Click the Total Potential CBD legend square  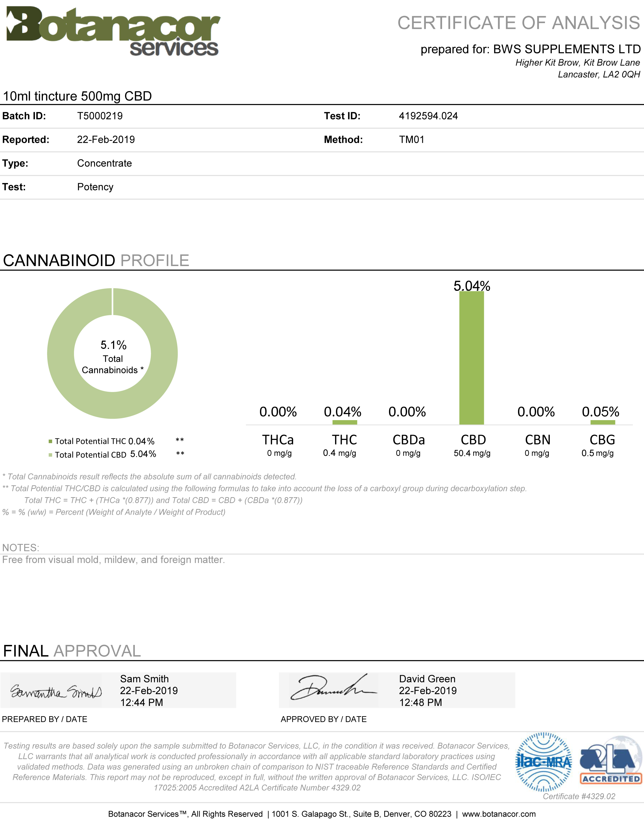click(x=50, y=455)
